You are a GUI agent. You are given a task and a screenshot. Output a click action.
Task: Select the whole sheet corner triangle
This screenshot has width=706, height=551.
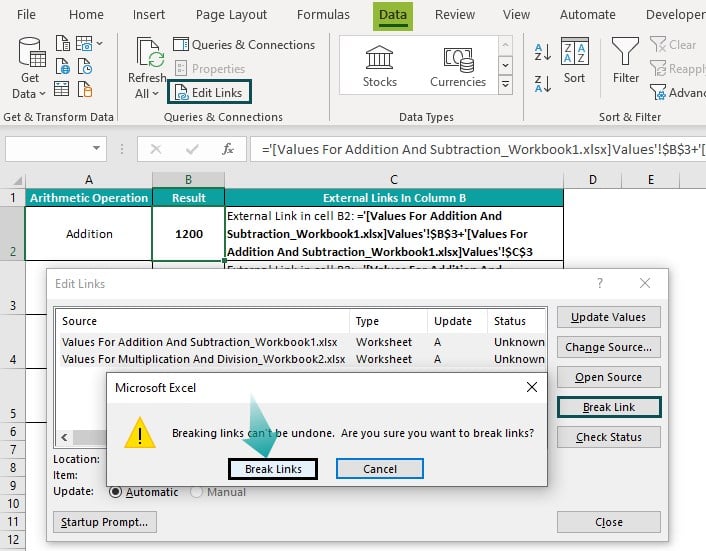17,181
